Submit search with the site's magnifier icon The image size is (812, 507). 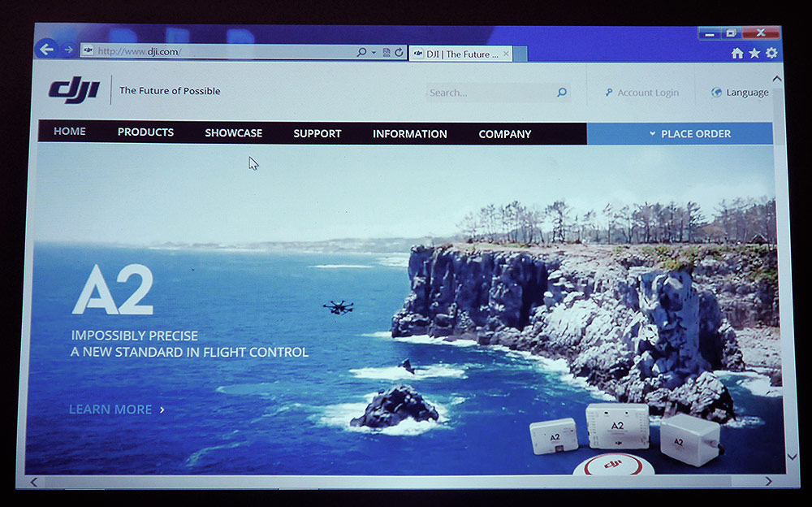(562, 93)
